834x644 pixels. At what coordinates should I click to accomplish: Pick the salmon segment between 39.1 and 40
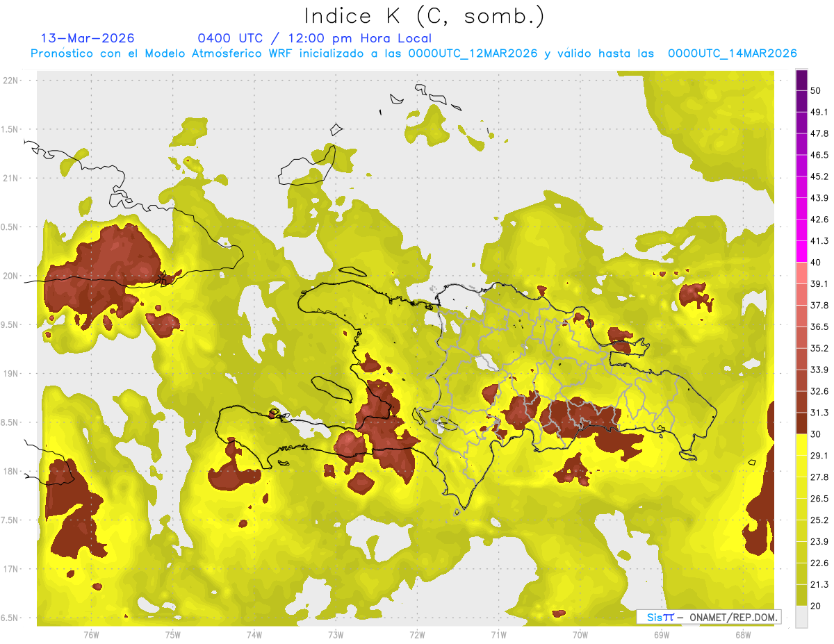pos(801,273)
